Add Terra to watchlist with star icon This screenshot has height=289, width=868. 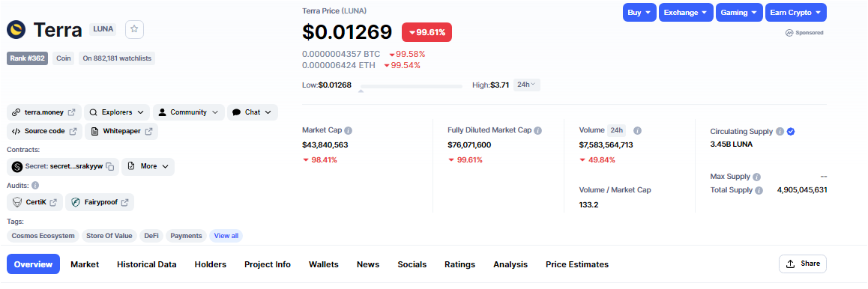click(x=134, y=29)
